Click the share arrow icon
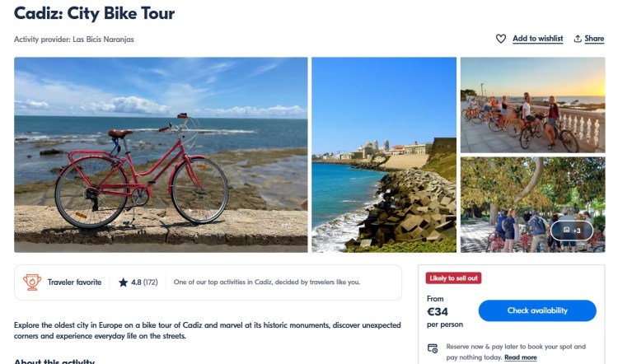This screenshot has width=618, height=364. (x=578, y=39)
